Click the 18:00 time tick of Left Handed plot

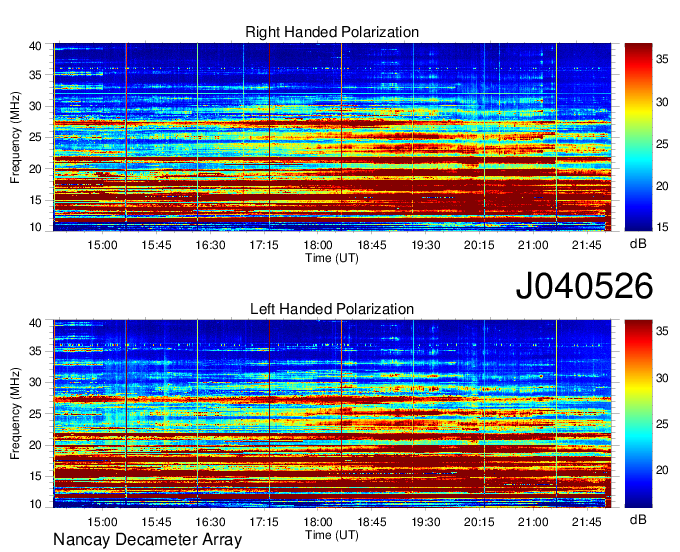[318, 522]
